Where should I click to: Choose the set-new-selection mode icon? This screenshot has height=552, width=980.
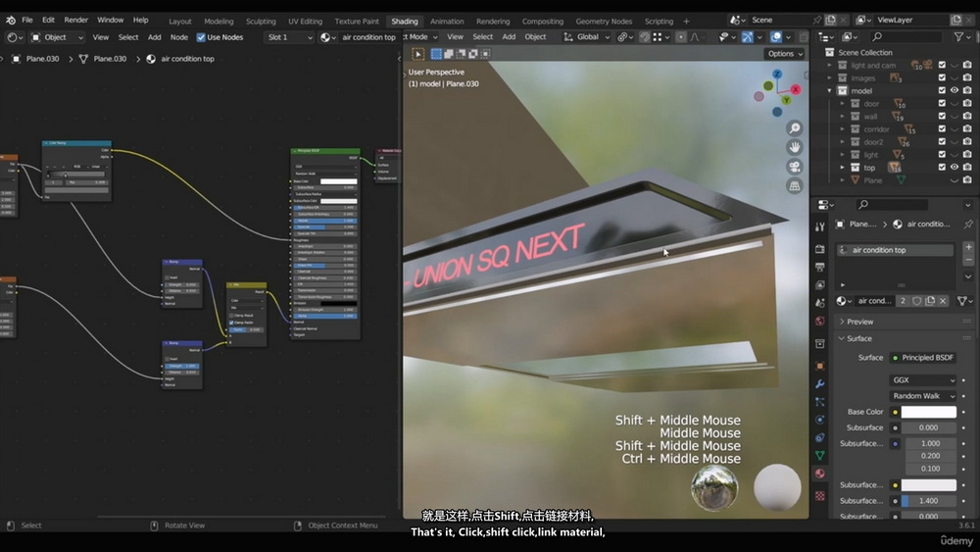point(436,54)
